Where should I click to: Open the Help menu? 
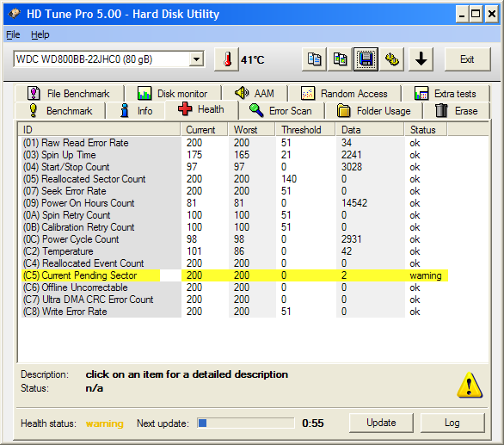point(40,34)
